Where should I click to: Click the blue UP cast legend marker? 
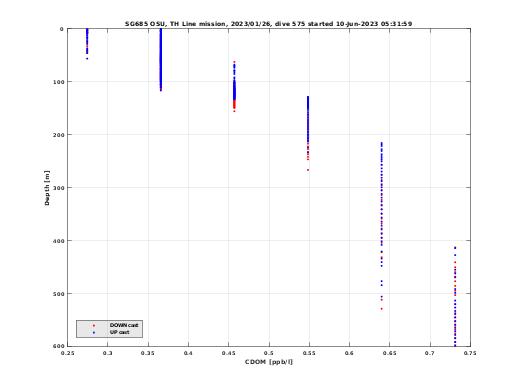(94, 333)
